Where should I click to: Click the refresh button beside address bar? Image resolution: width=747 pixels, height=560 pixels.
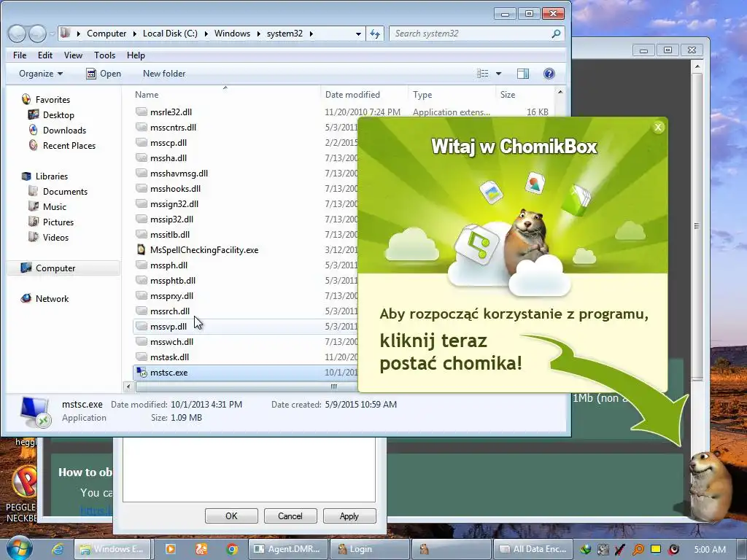click(376, 34)
